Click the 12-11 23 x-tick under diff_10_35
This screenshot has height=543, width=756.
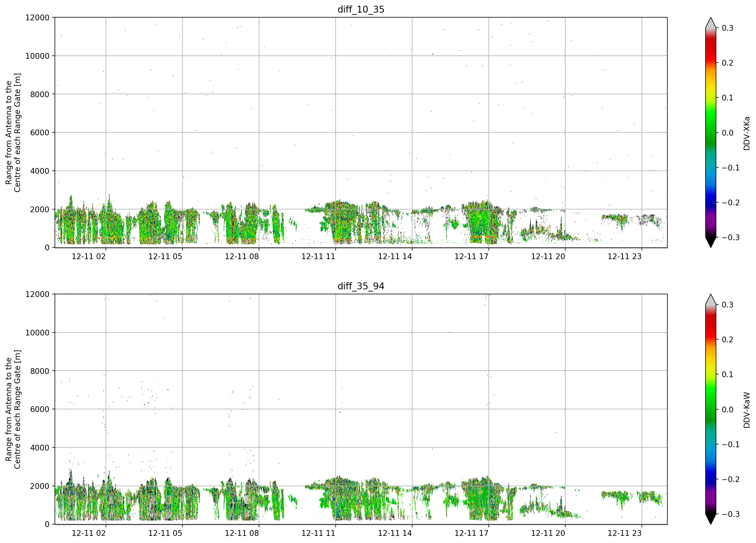tap(625, 256)
